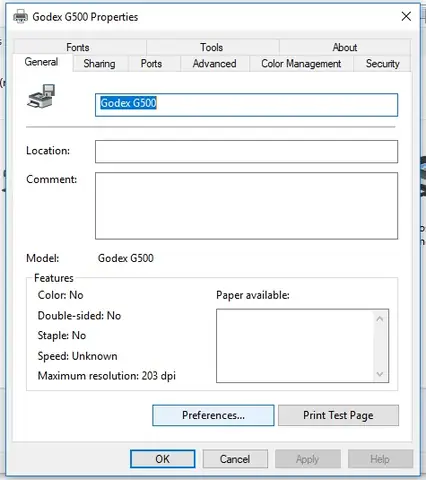The height and width of the screenshot is (480, 426).
Task: Click the paper list scroll down arrow
Action: [x=380, y=374]
